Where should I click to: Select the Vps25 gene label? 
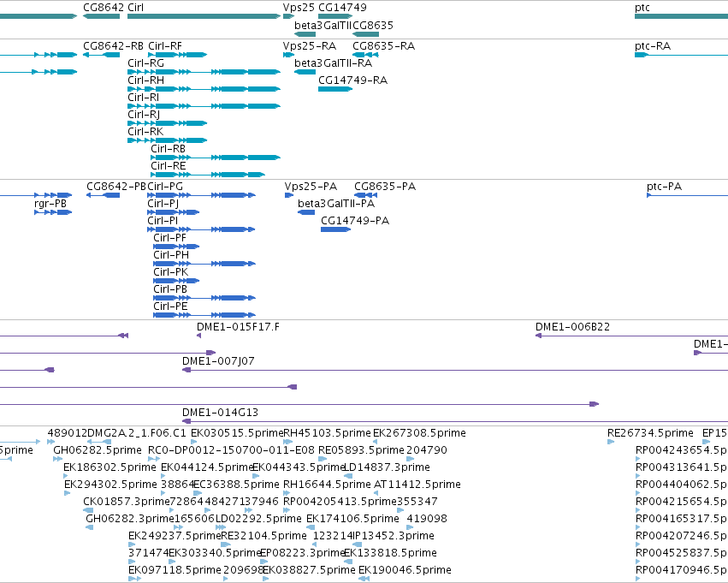[299, 8]
